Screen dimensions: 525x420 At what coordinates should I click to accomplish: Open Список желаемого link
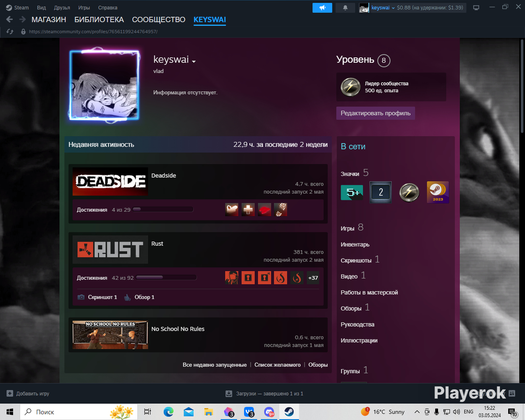(278, 365)
